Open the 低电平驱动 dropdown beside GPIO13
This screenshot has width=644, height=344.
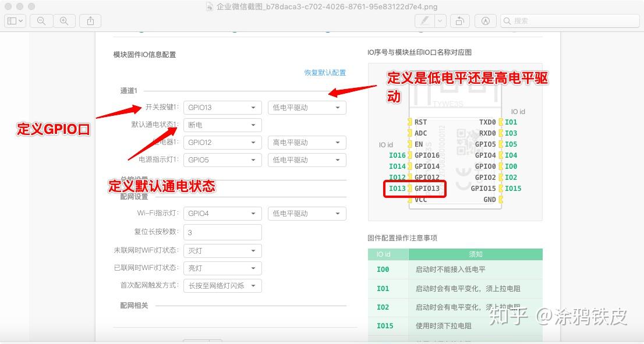pos(306,107)
